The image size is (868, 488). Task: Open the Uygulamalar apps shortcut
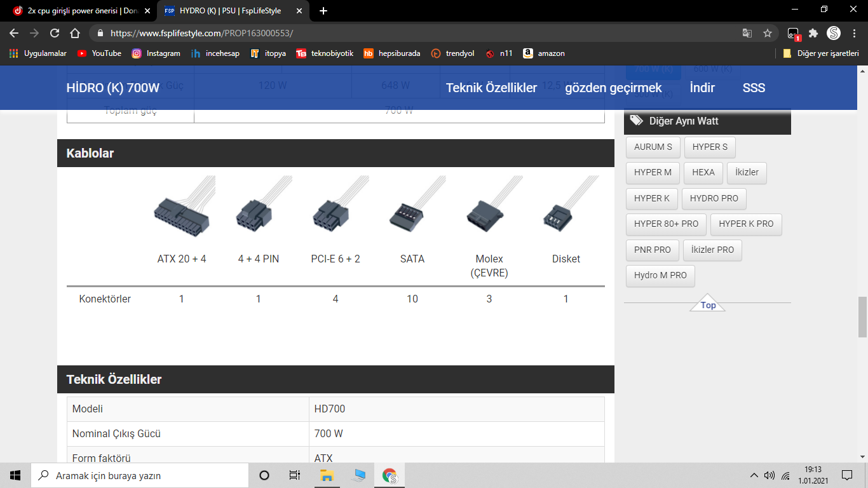pyautogui.click(x=38, y=53)
